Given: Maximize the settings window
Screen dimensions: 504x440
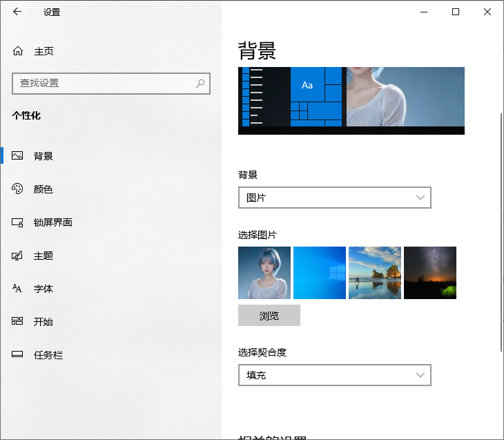Looking at the screenshot, I should tap(456, 12).
